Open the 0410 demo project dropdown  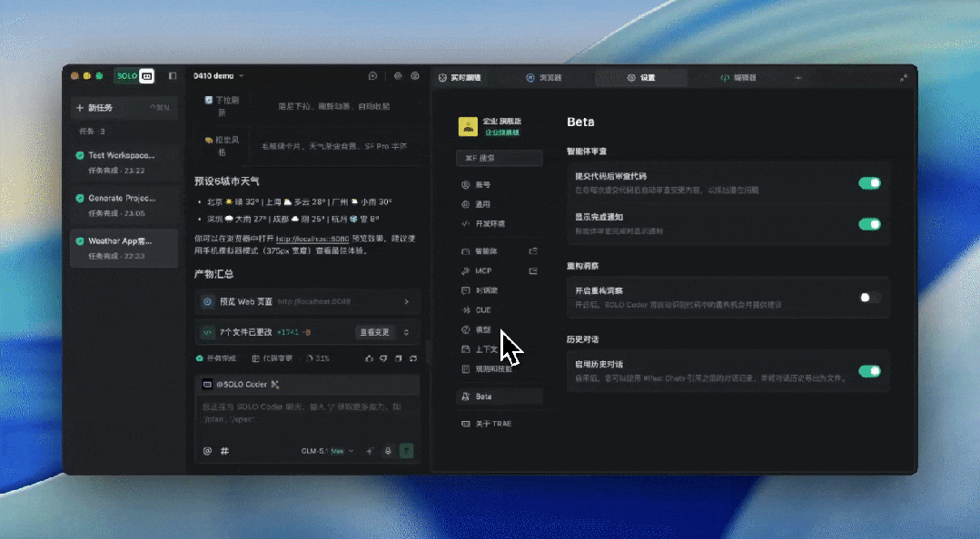click(219, 76)
